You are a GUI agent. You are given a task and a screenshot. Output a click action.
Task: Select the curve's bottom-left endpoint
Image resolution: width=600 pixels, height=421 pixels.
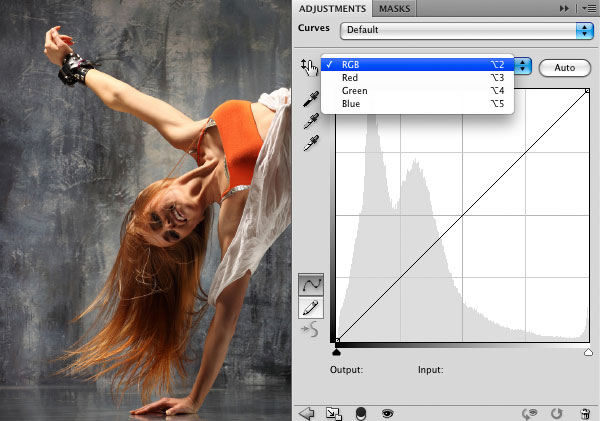tap(337, 340)
